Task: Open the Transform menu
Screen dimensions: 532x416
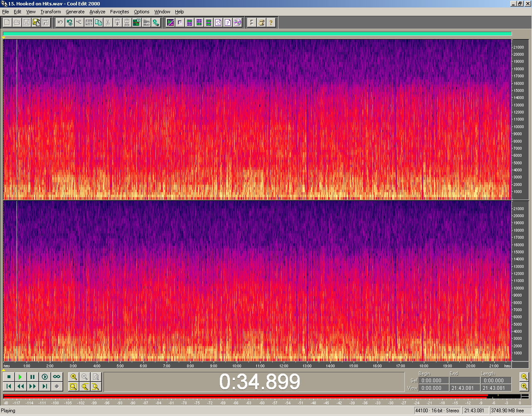Action: coord(50,12)
